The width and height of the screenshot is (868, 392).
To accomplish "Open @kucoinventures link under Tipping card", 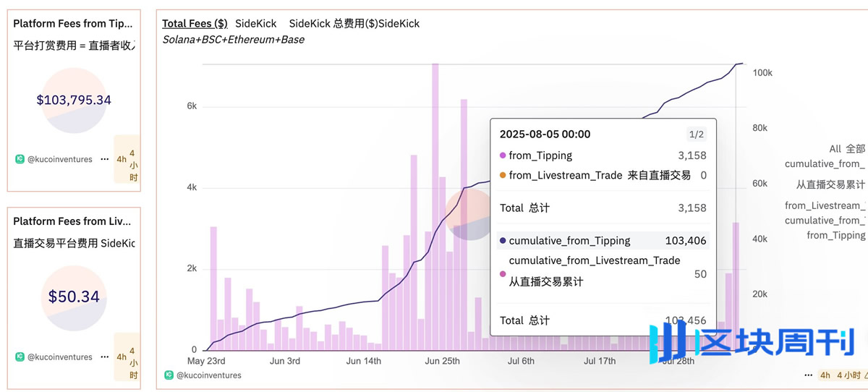I will click(59, 159).
